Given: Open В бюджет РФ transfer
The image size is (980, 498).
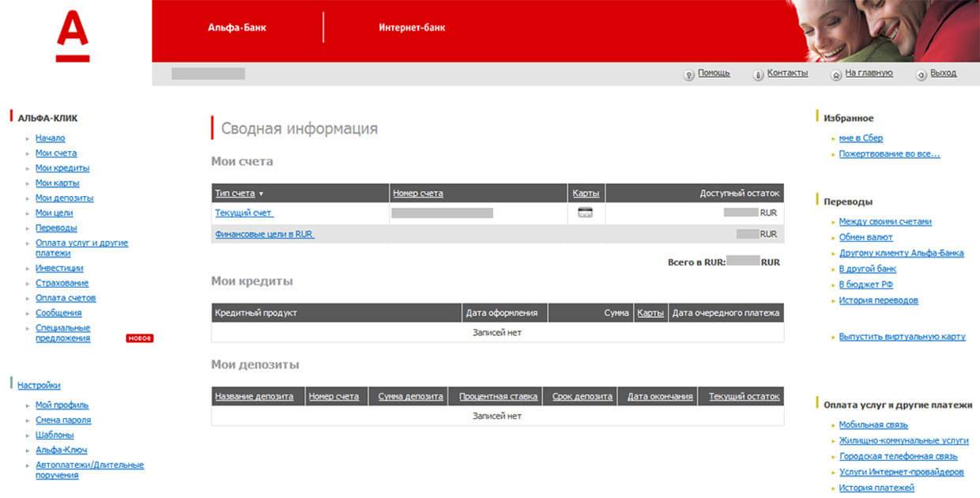Looking at the screenshot, I should tap(866, 285).
